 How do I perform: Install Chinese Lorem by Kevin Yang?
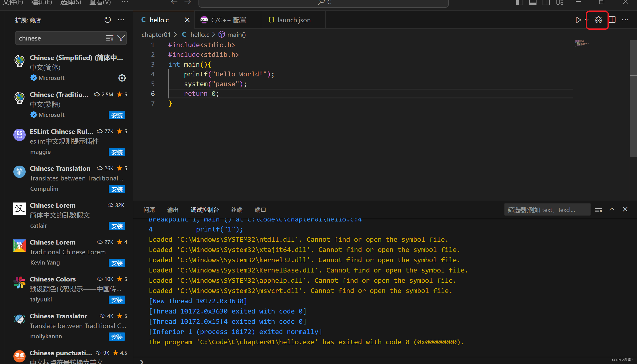[x=117, y=263]
